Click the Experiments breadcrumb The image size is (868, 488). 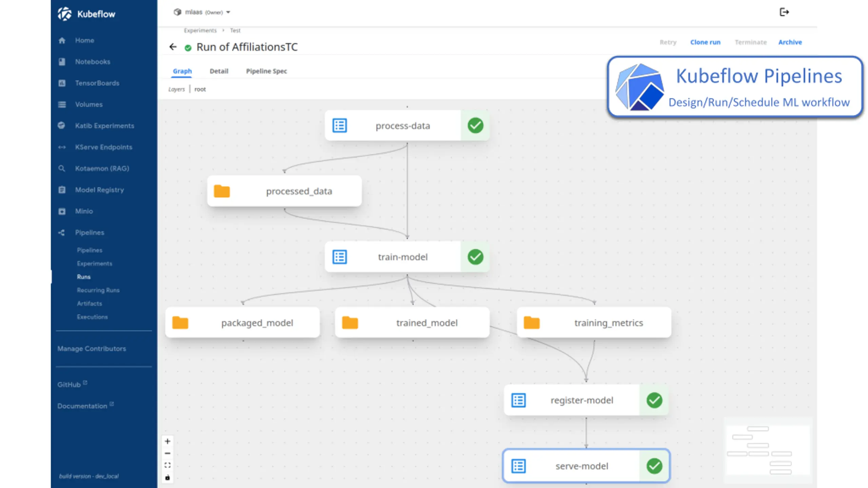tap(200, 30)
